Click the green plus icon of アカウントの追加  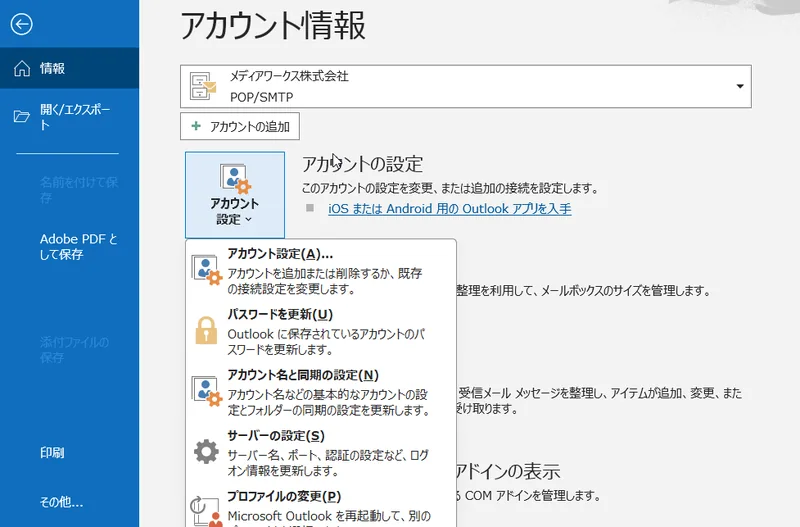(196, 126)
